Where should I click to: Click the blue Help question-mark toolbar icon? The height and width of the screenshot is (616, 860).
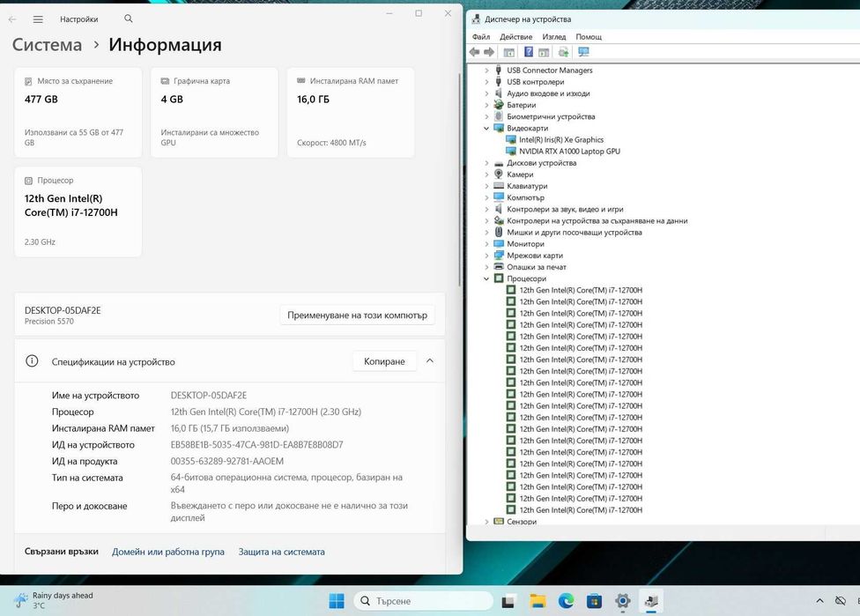pos(528,52)
